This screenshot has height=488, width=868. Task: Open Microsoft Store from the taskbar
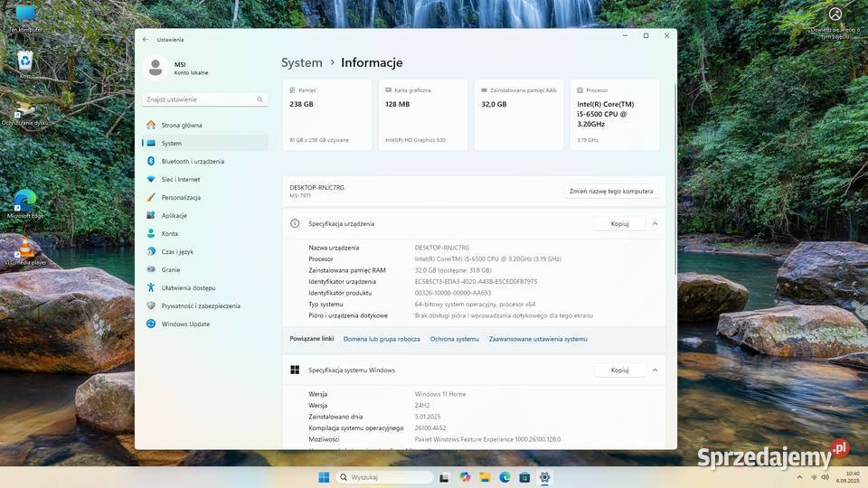coord(524,477)
